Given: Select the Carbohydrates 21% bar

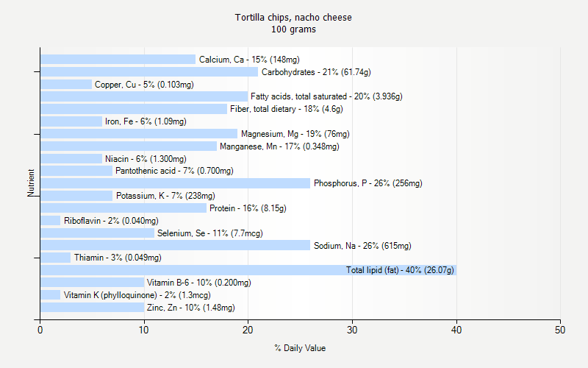Looking at the screenshot, I should [x=149, y=72].
